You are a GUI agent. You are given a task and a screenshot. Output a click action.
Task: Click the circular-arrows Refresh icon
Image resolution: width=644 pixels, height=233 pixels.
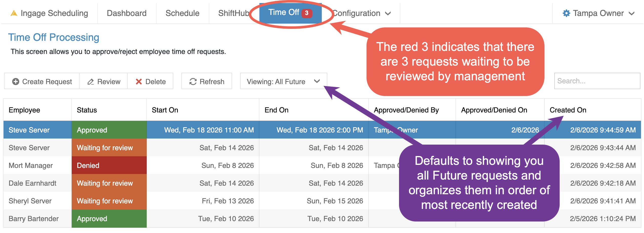(x=193, y=82)
